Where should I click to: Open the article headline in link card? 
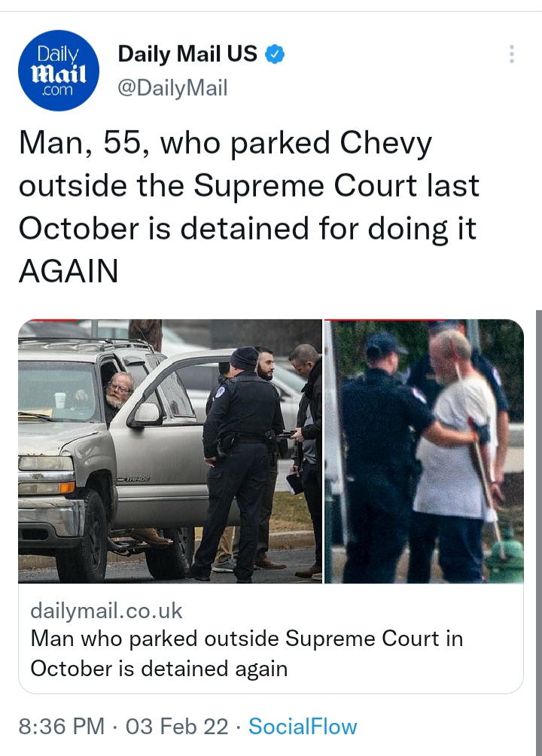coord(247,654)
